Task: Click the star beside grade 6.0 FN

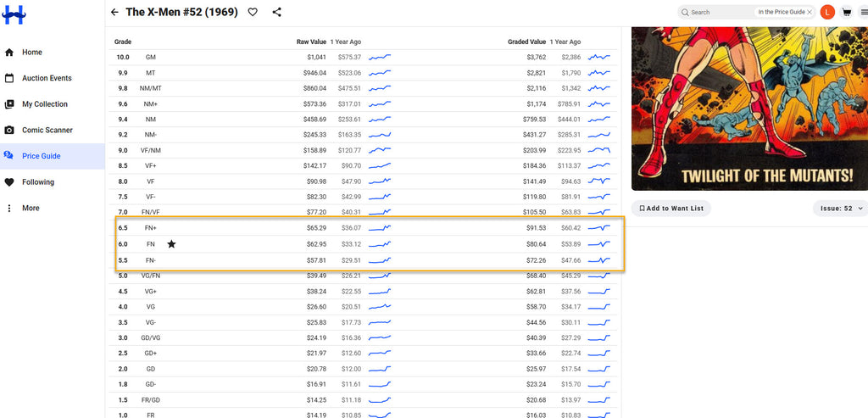Action: 171,244
